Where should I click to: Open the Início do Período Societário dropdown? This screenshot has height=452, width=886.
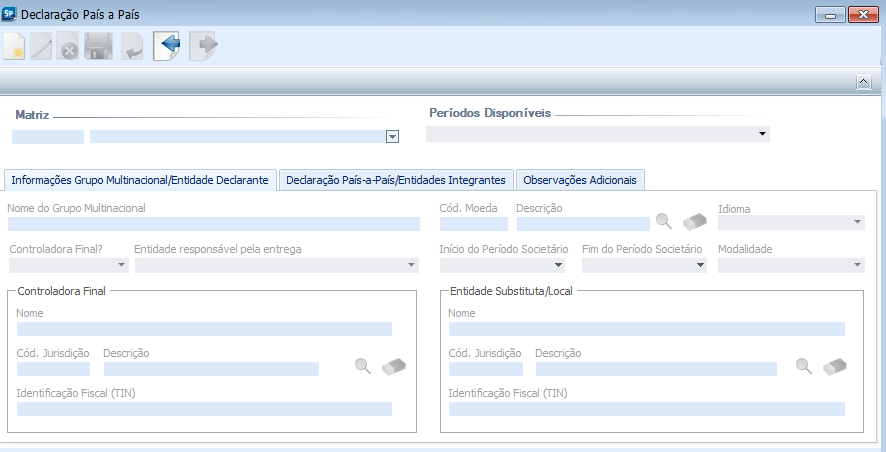(x=557, y=266)
